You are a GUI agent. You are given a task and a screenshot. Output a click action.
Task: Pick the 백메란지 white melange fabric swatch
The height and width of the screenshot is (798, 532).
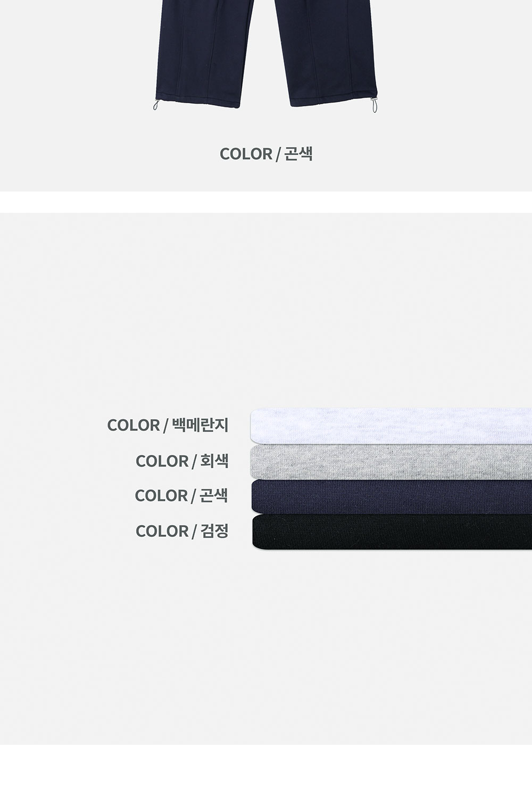pyautogui.click(x=391, y=426)
